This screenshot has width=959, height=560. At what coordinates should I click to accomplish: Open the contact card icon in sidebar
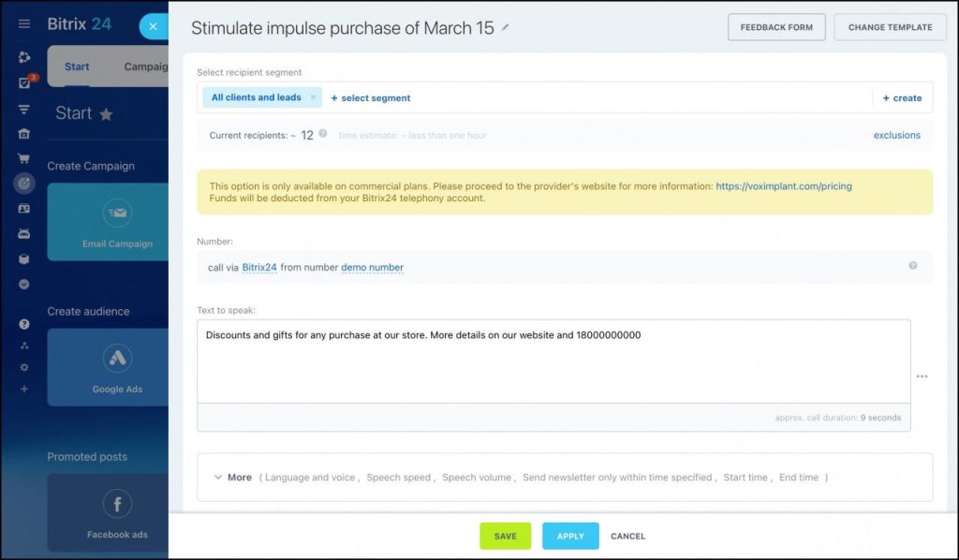coord(24,209)
